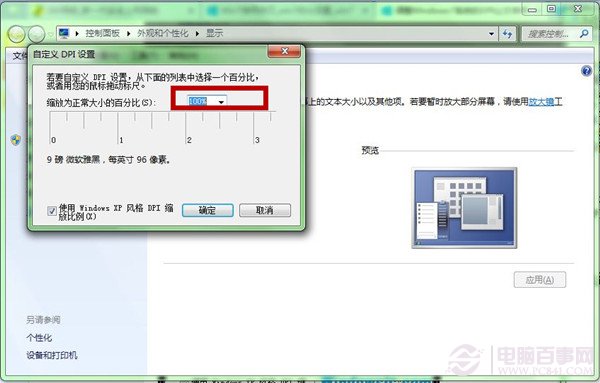Go forward with the Explorer forward arrow
This screenshot has width=600, height=383.
pyautogui.click(x=36, y=34)
